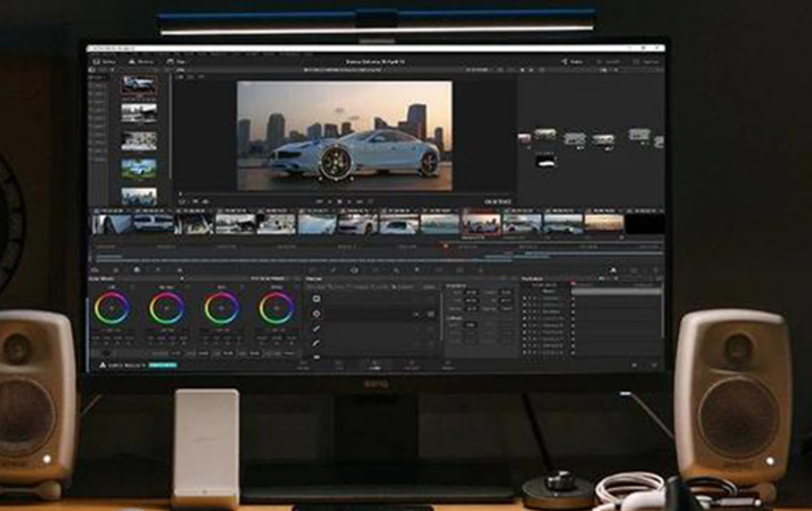This screenshot has width=812, height=511.
Task: Switch to the Edit page tab
Action: (x=339, y=366)
